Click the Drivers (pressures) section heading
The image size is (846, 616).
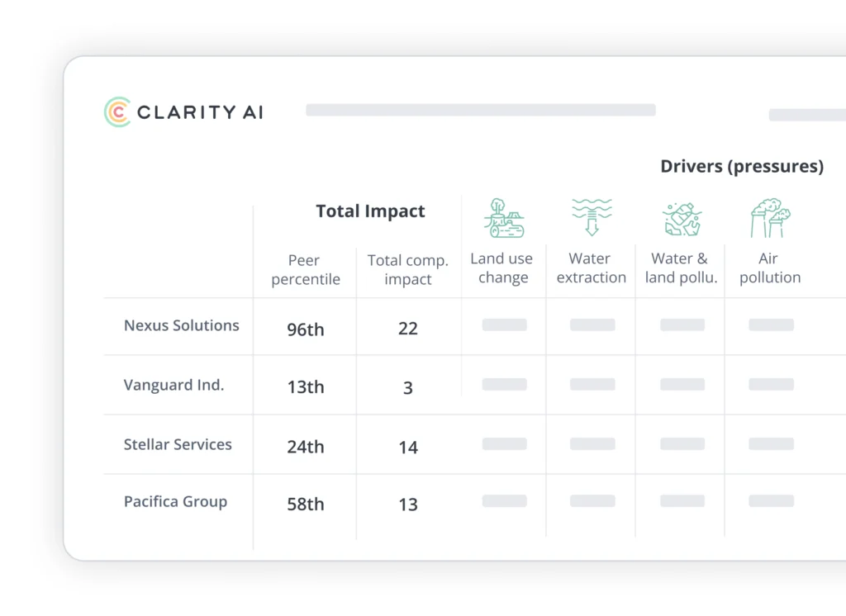point(742,167)
